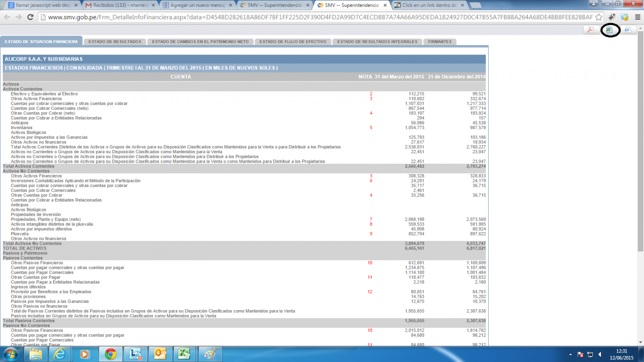Open the Chrome user profile button
The width and height of the screenshot is (644, 362).
coord(593,3)
